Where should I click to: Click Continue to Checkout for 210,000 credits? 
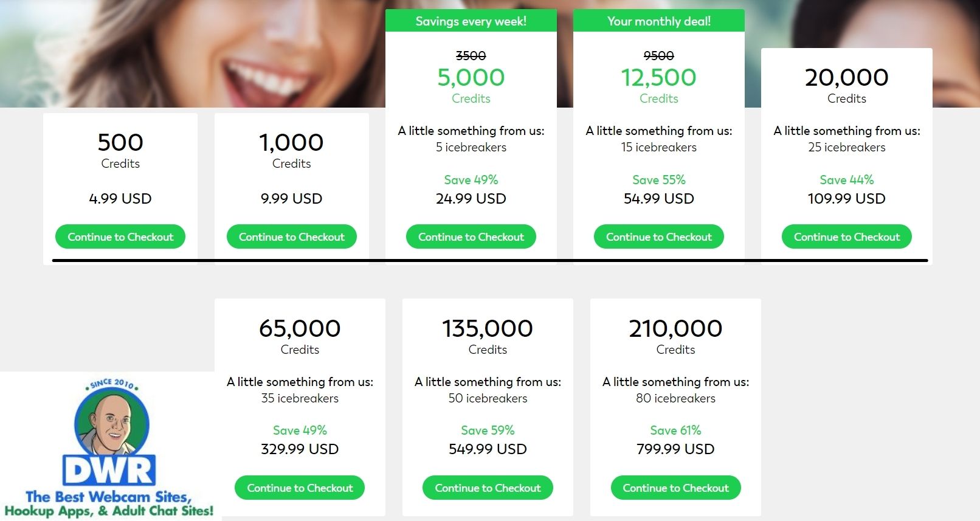click(x=675, y=488)
